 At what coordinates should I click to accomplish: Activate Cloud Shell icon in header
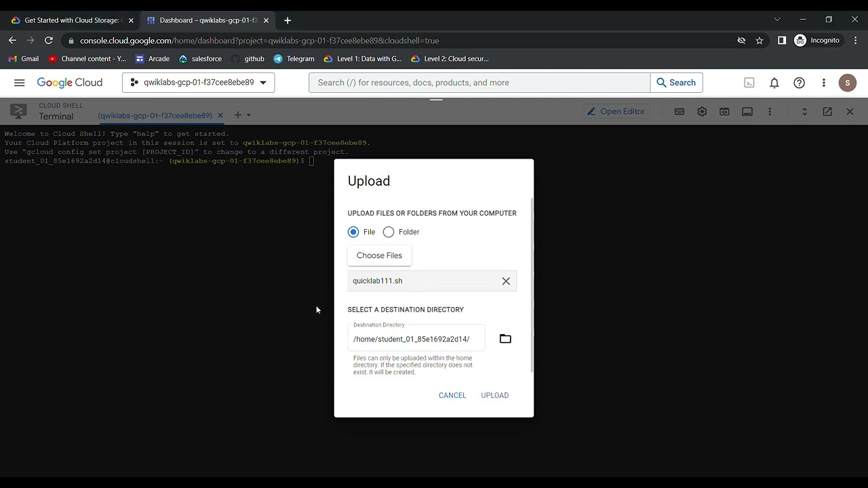[x=749, y=83]
